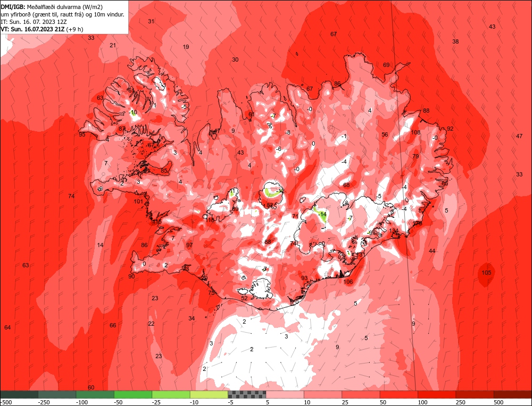Image resolution: width=532 pixels, height=406 pixels.
Task: Click the map value '69'
Action: tap(386, 65)
